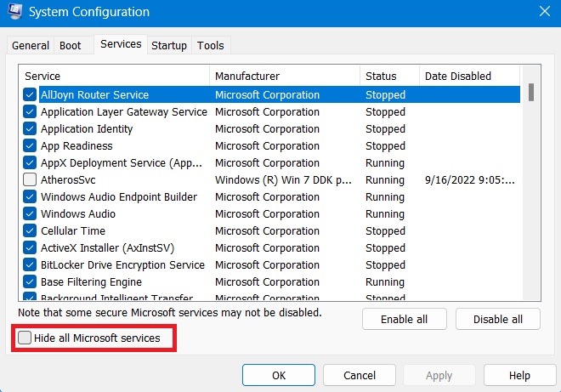Close the System Configuration window
This screenshot has width=561, height=392.
click(545, 11)
